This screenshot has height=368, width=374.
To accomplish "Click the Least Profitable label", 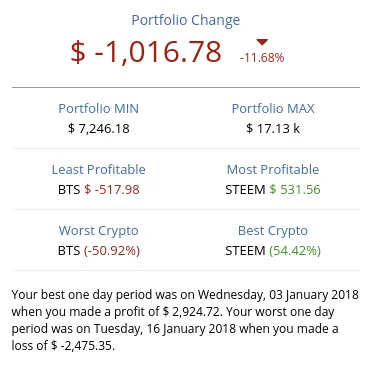I will click(99, 170).
